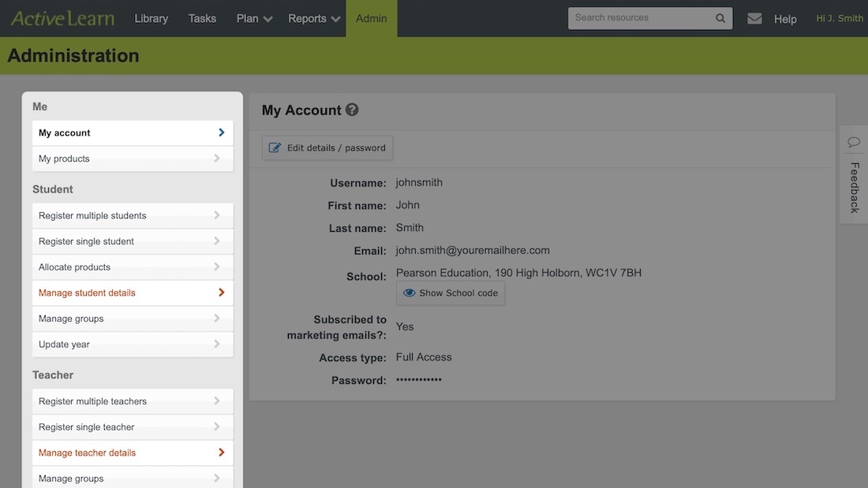The width and height of the screenshot is (868, 488).
Task: Open Register multiple teachers
Action: pos(133,400)
